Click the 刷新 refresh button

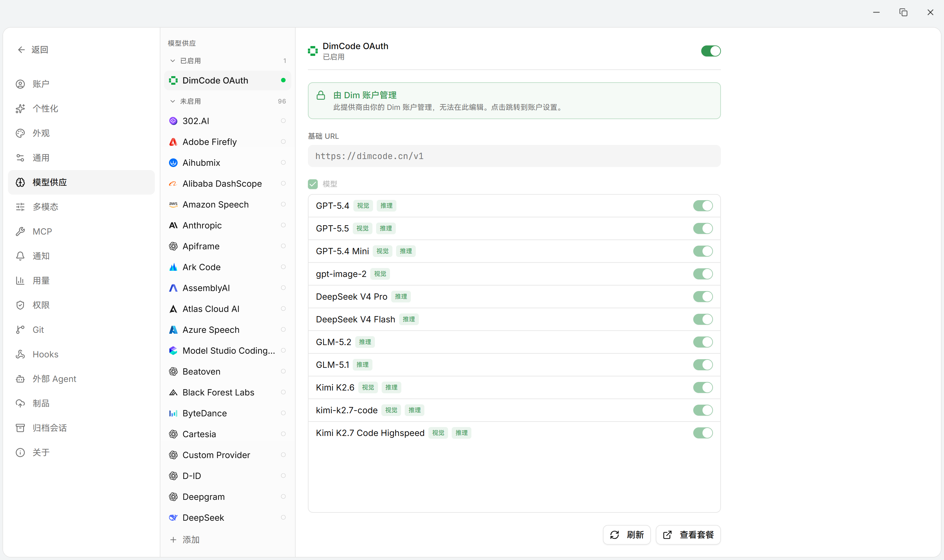[x=627, y=535]
